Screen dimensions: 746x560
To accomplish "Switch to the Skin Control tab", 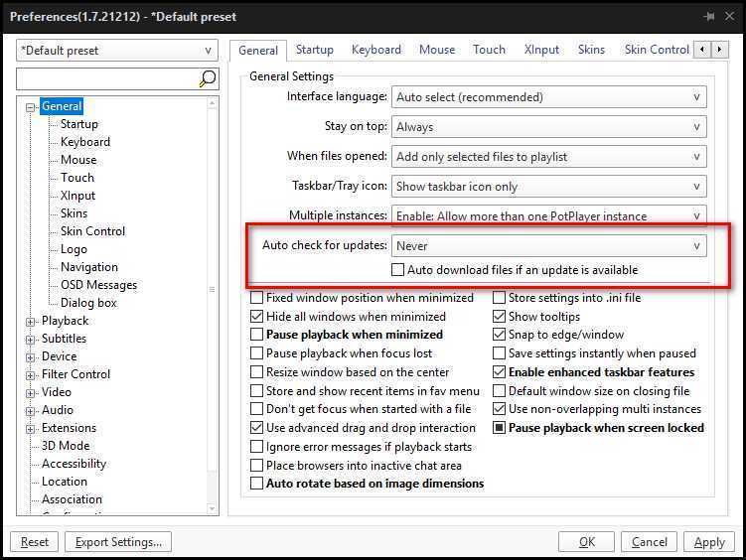I will 657,50.
